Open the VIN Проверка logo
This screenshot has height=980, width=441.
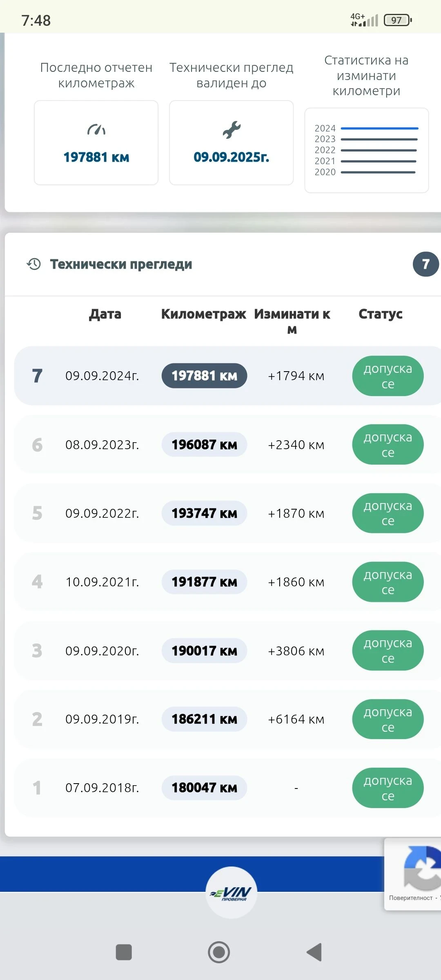(x=232, y=893)
